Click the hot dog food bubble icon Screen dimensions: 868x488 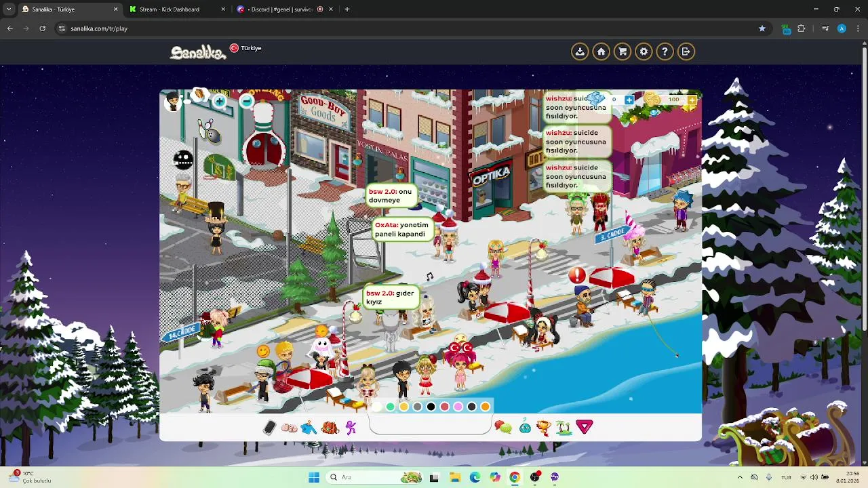pos(199,95)
